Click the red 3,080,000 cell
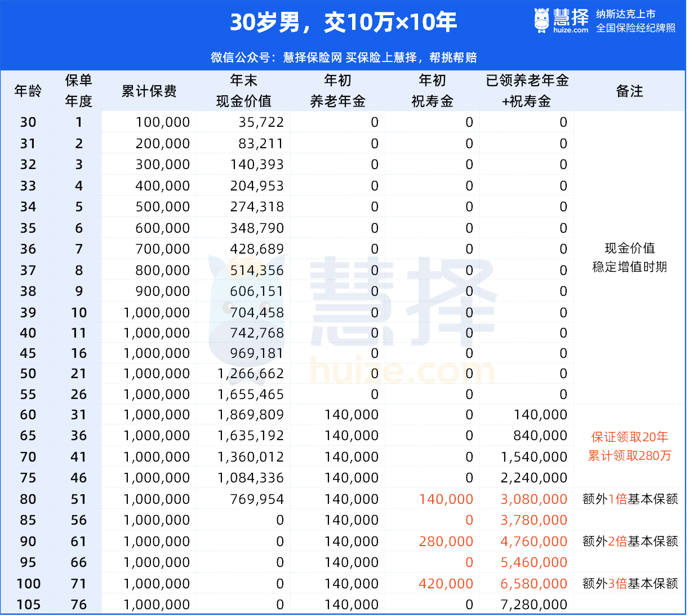Screen dimensions: 689x616 [534, 499]
